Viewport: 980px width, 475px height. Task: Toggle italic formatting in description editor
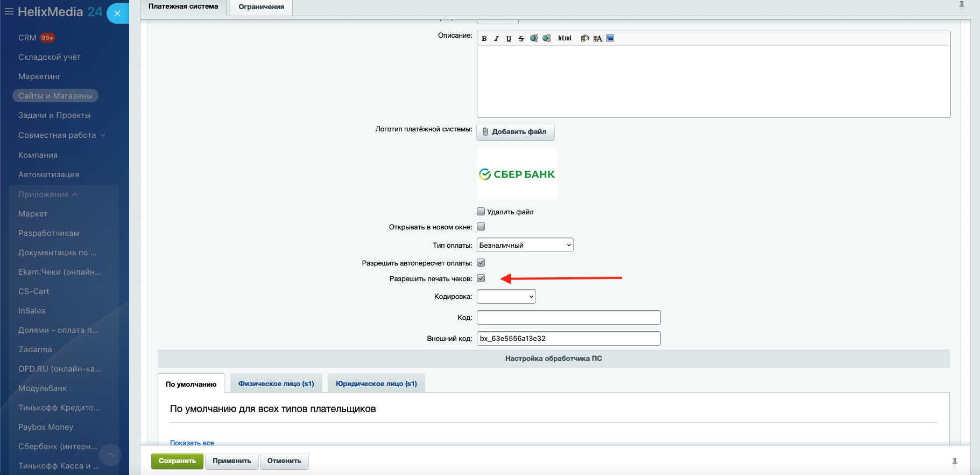coord(496,38)
